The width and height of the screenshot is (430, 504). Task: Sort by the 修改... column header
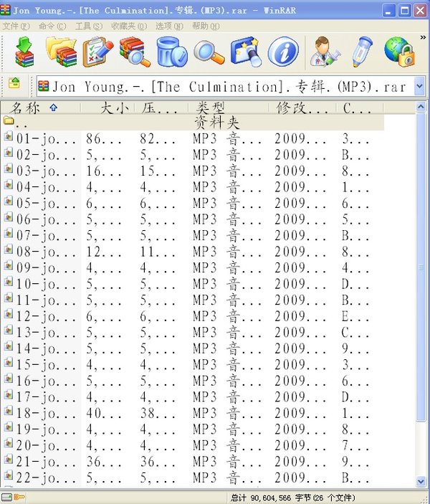[x=302, y=108]
